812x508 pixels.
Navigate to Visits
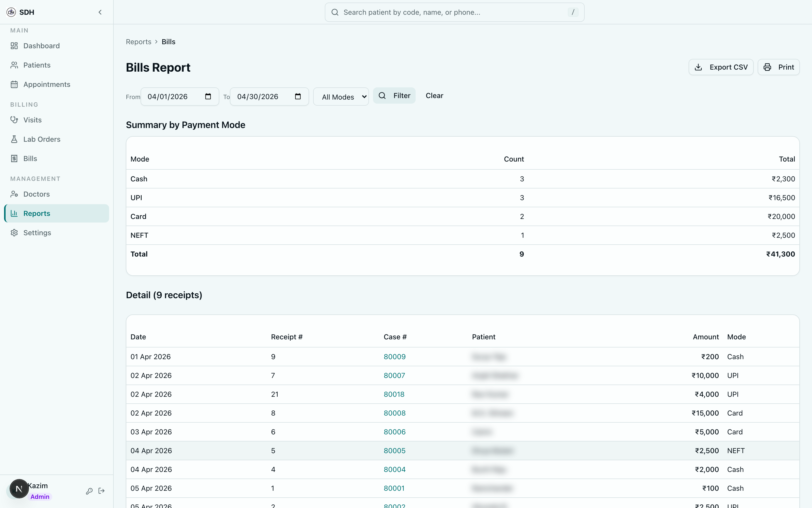point(56,120)
